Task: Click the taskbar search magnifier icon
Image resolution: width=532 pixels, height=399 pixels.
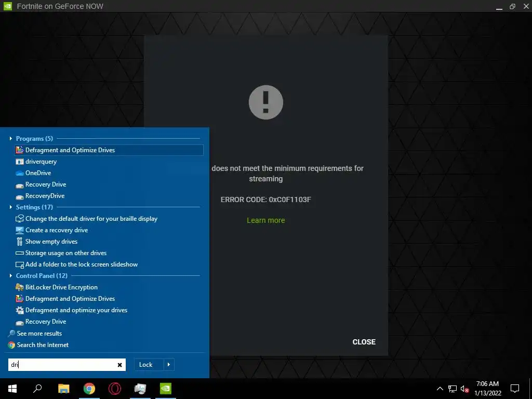Action: tap(37, 389)
